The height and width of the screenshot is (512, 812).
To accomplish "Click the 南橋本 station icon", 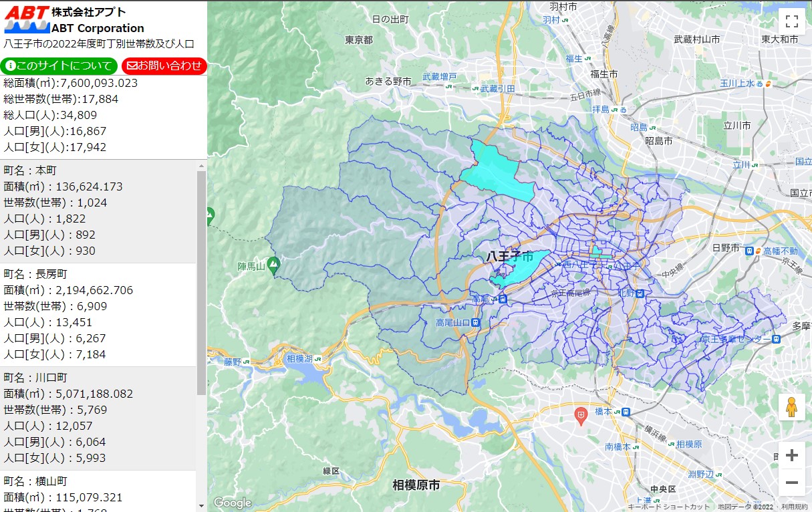I will [x=636, y=446].
